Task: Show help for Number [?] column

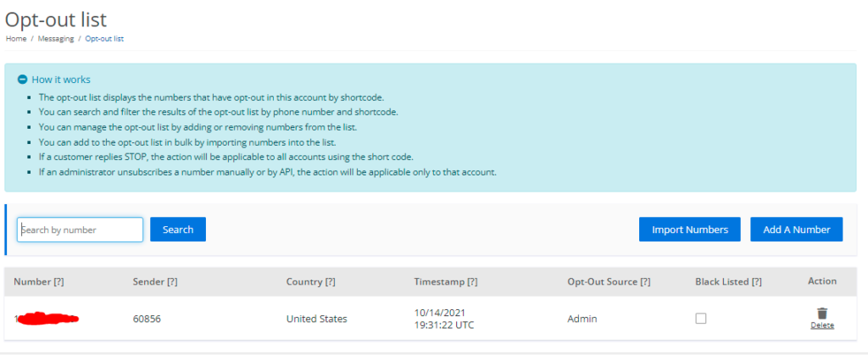Action: 58,281
